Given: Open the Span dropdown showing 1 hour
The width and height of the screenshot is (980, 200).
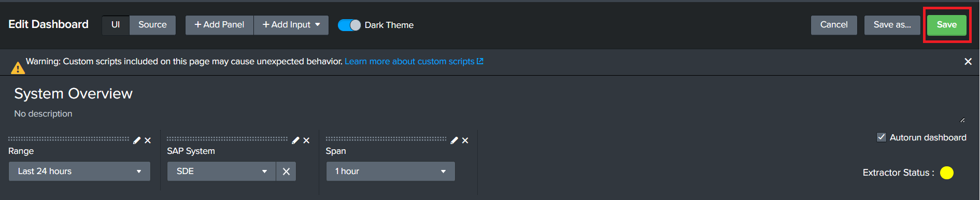Looking at the screenshot, I should point(390,172).
